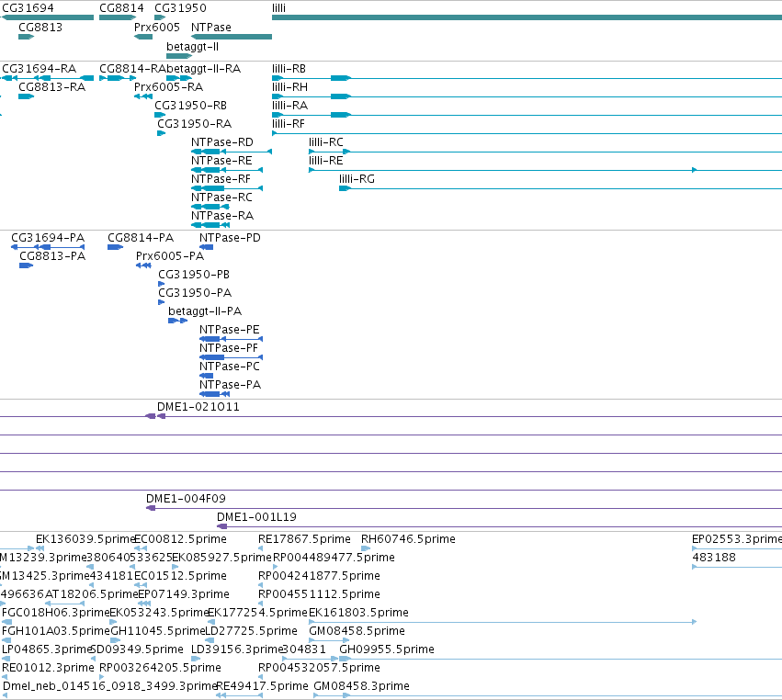
Task: Click the EC00812.5prime EST label
Action: tap(180, 538)
